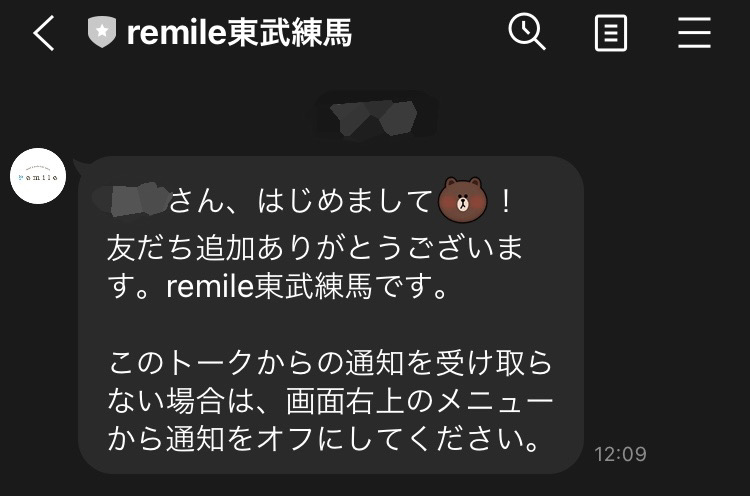The width and height of the screenshot is (750, 496).
Task: Click the はじめまして greeting text
Action: [x=344, y=201]
